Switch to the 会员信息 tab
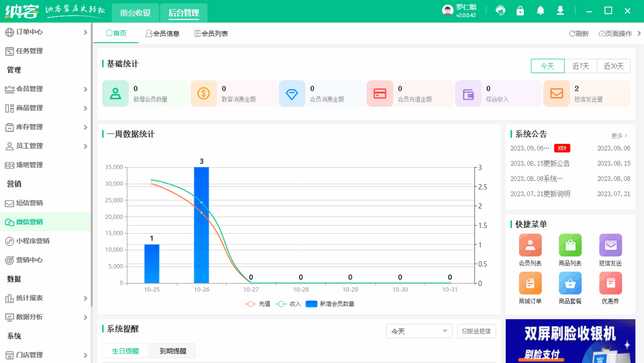Screen dimensions: 644x363 click(x=163, y=33)
